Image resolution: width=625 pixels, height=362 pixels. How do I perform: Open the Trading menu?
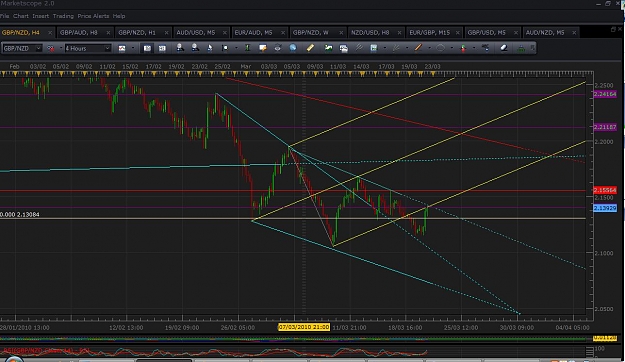63,16
